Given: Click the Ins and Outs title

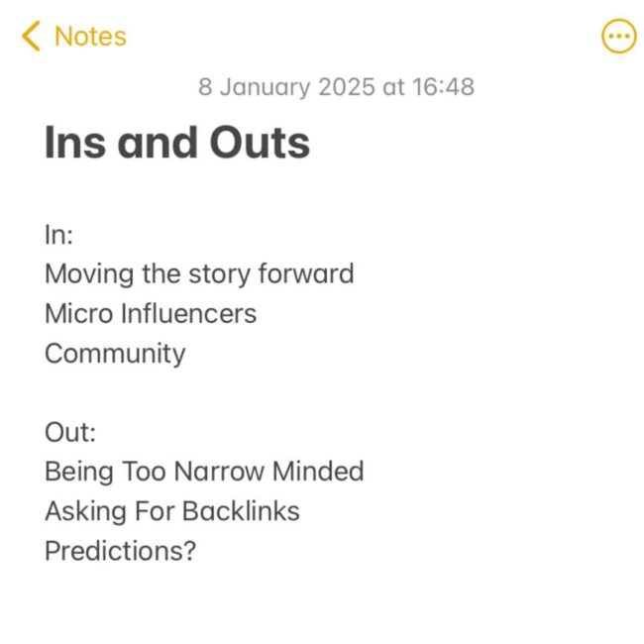Looking at the screenshot, I should [177, 143].
